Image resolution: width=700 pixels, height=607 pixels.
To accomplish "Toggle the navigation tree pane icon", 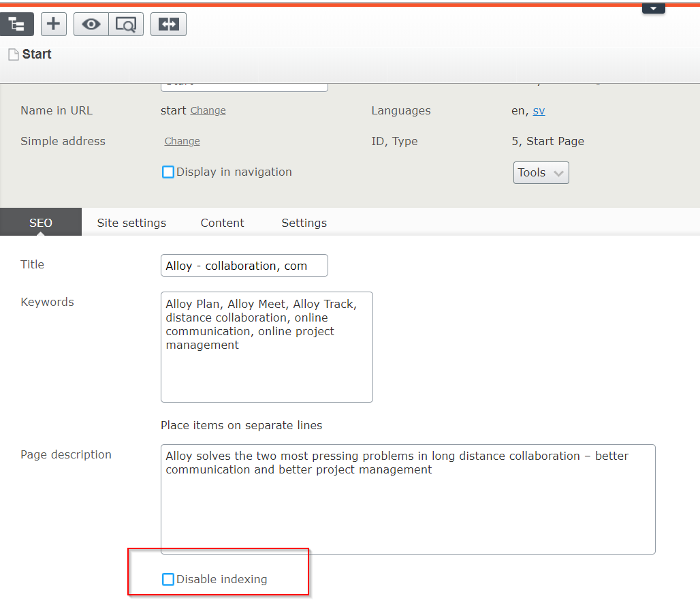I will pos(16,25).
